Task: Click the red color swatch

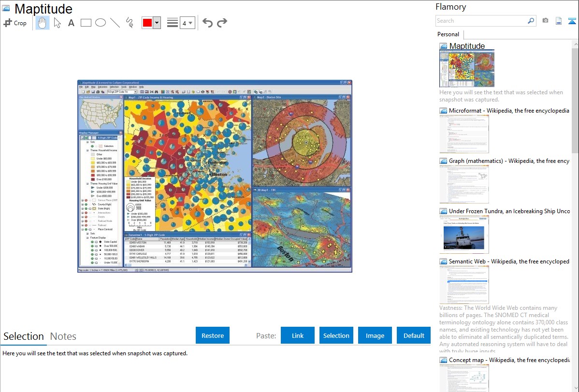Action: coord(147,23)
